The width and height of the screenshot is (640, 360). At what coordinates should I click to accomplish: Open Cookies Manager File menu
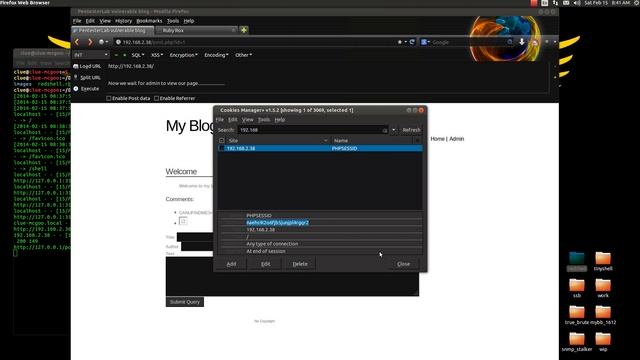[220, 120]
